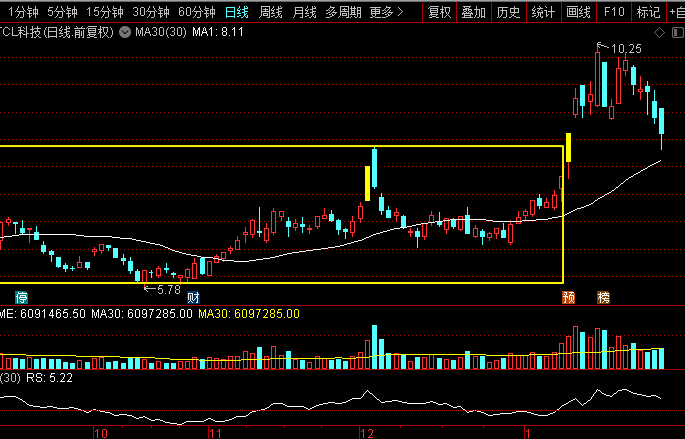
Task: Click the 12 month marker on time axis
Action: pos(367,433)
